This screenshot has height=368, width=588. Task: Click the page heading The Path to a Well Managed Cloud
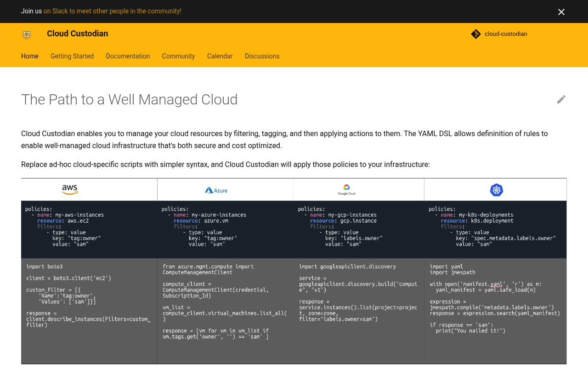(x=130, y=99)
